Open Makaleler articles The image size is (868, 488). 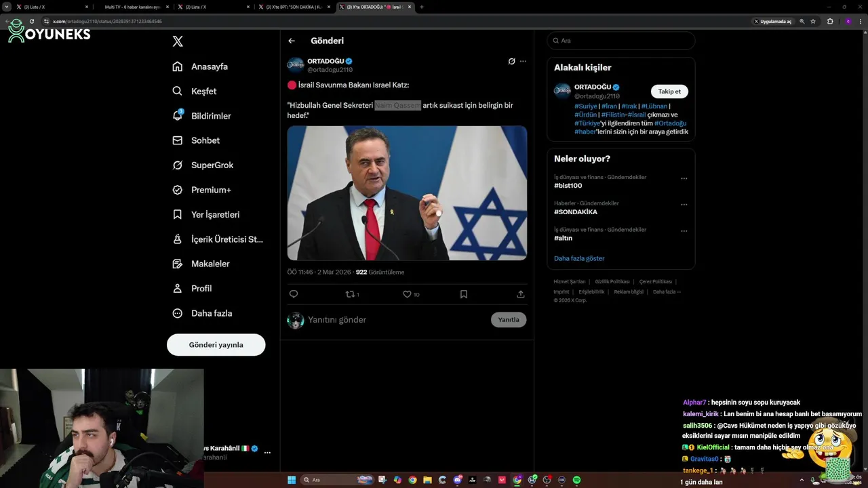(201, 264)
